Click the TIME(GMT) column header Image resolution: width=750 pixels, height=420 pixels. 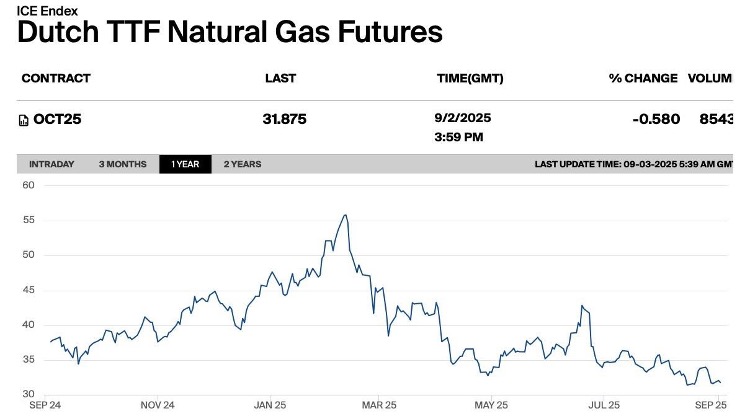(x=468, y=78)
